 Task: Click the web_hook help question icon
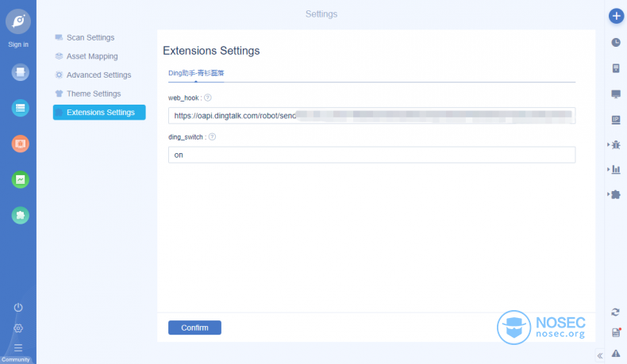[207, 98]
